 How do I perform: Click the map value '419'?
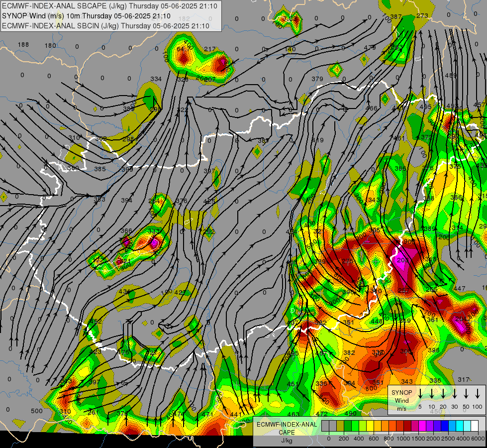click(x=317, y=140)
